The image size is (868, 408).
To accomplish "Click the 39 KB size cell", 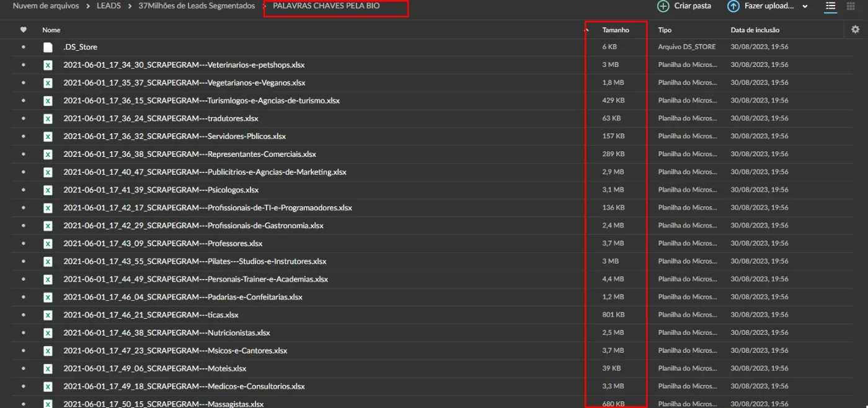I will coord(611,368).
